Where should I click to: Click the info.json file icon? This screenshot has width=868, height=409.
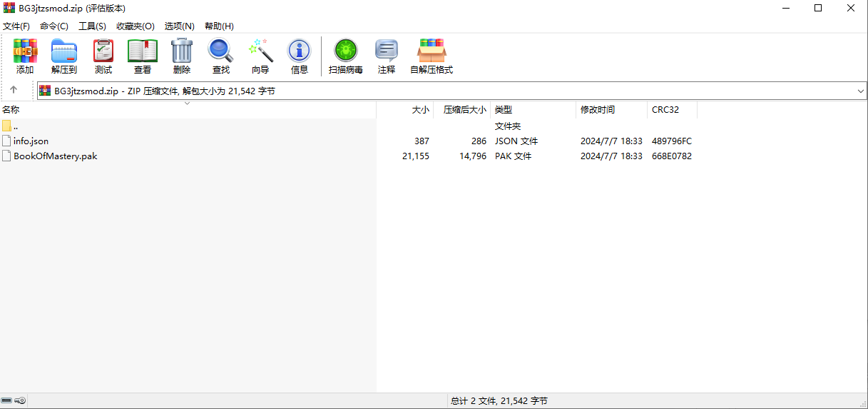(x=6, y=141)
